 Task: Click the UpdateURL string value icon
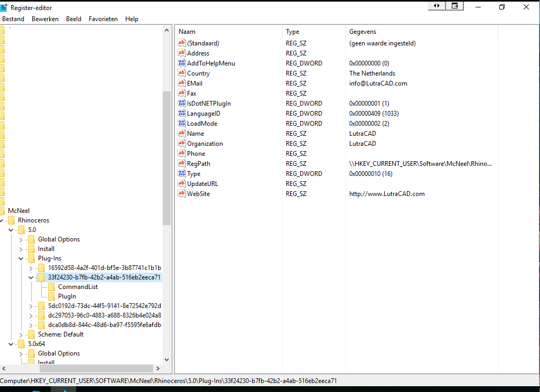(x=181, y=183)
